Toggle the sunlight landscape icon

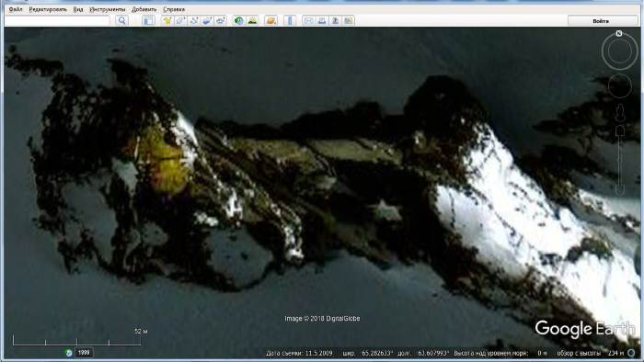tap(252, 20)
